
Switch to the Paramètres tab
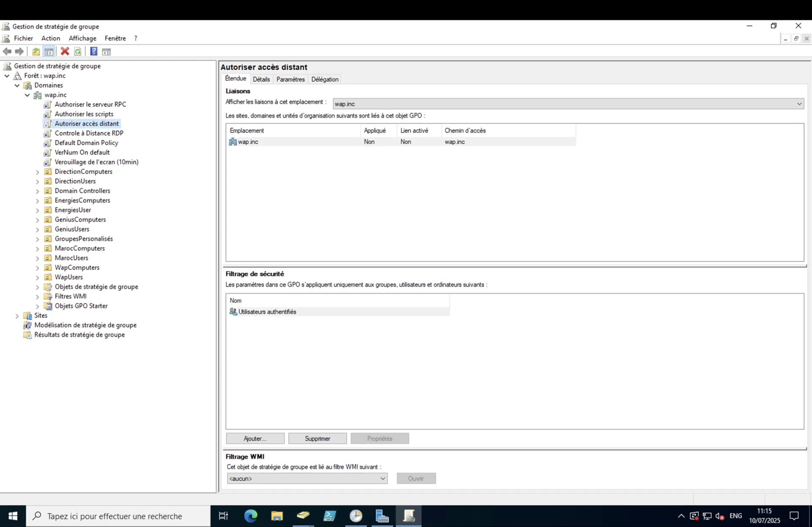[290, 79]
